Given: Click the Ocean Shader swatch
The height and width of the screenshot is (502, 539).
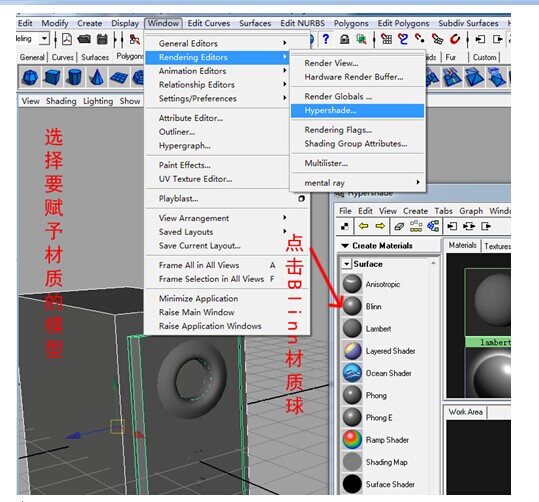Looking at the screenshot, I should coord(352,373).
